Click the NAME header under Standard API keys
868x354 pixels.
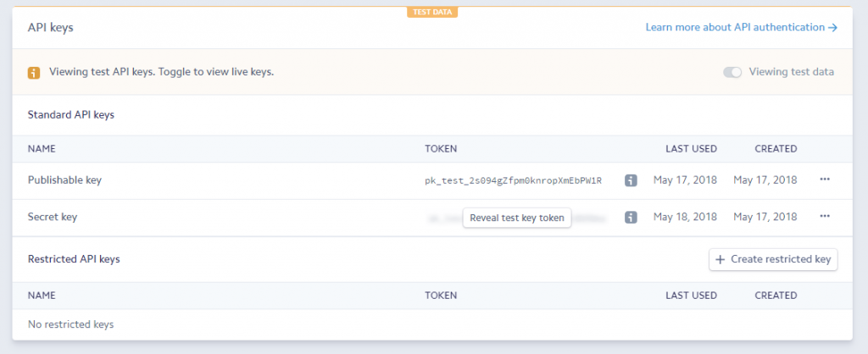pyautogui.click(x=42, y=149)
